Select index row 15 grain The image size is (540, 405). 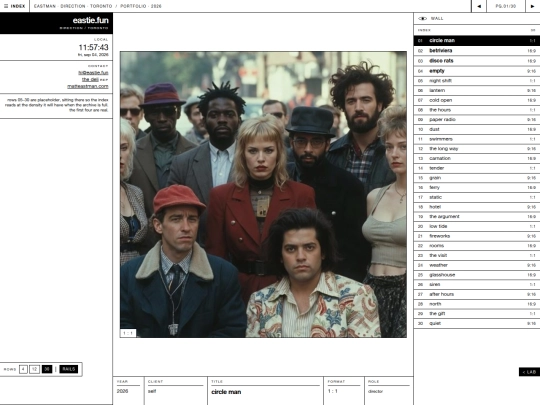[477, 178]
